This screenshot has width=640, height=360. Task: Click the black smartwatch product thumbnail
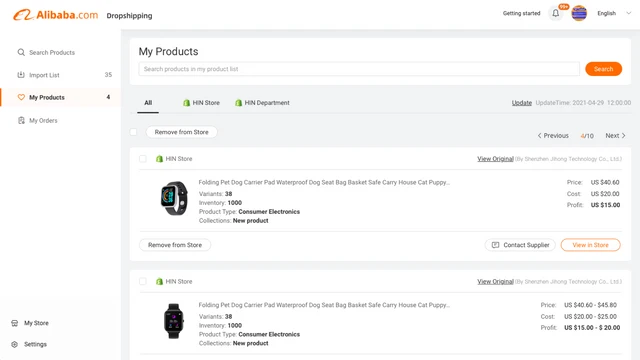tap(174, 321)
